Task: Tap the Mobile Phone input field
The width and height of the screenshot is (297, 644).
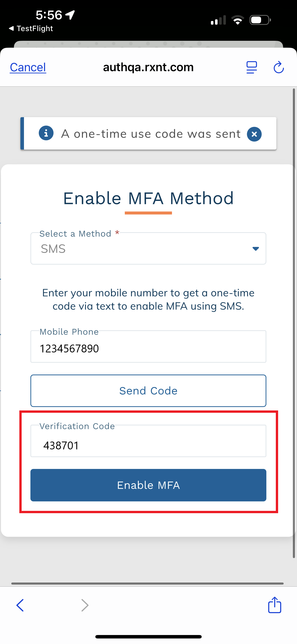Action: coord(148,348)
